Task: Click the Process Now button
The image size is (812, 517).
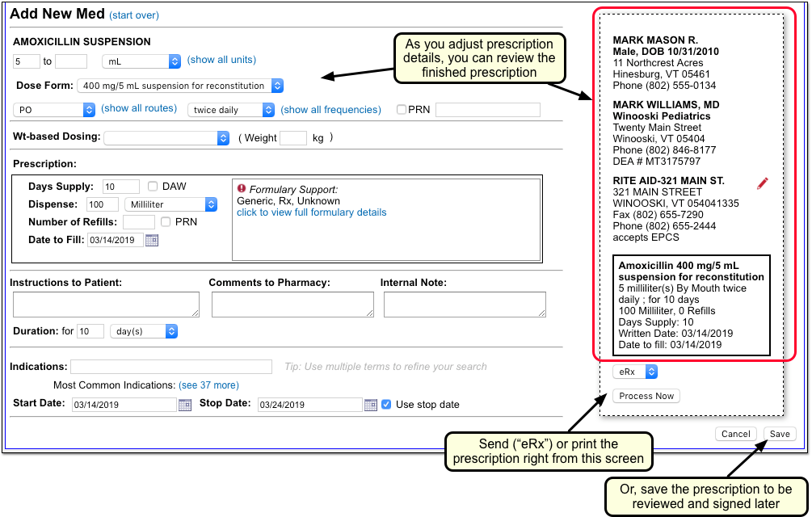Action: (646, 396)
